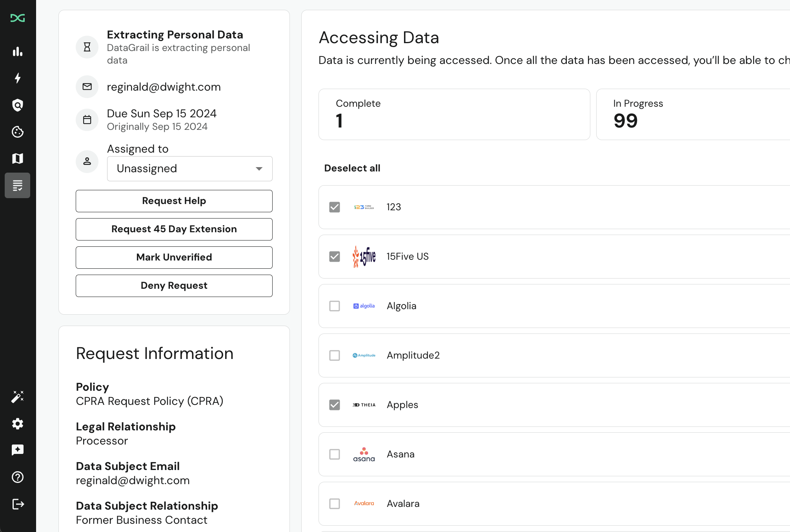Screen dimensions: 790x532
Task: Click the In Progress count card
Action: pyautogui.click(x=693, y=114)
